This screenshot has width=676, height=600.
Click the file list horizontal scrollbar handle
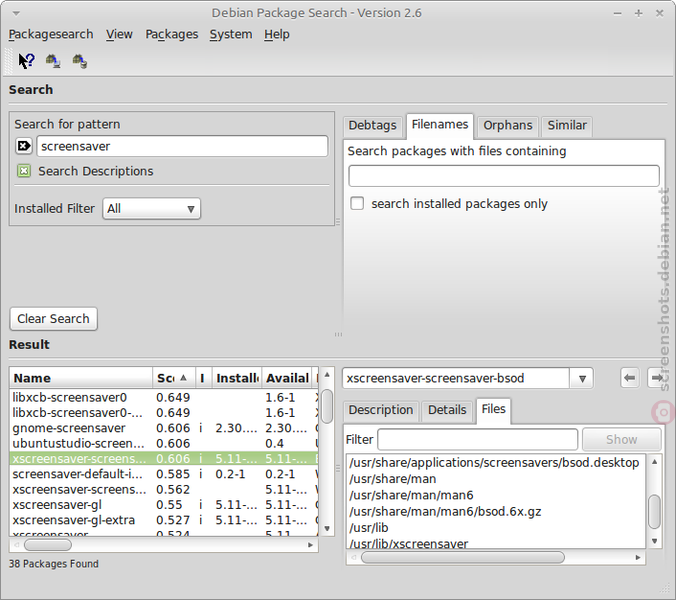click(463, 557)
